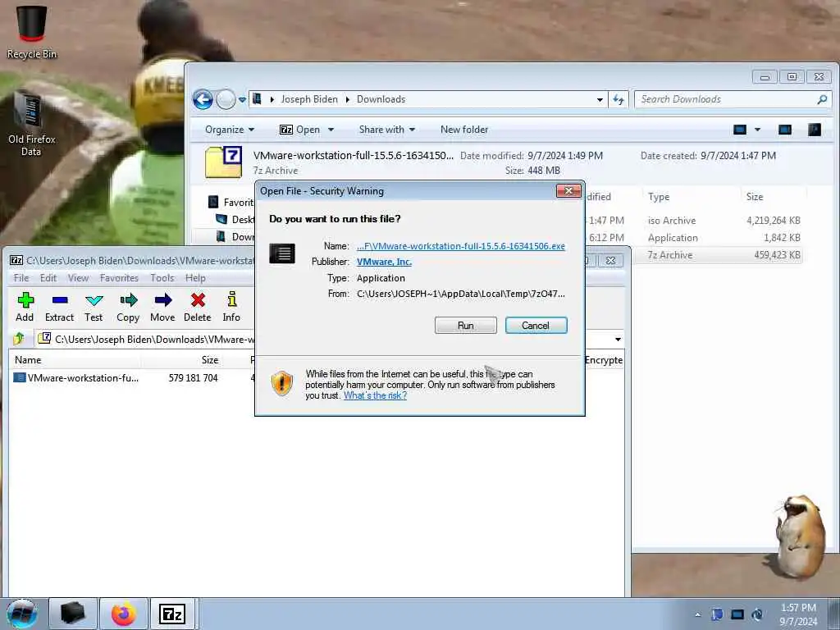Open the 7-Zip Favorites menu
The image size is (840, 630).
click(120, 278)
